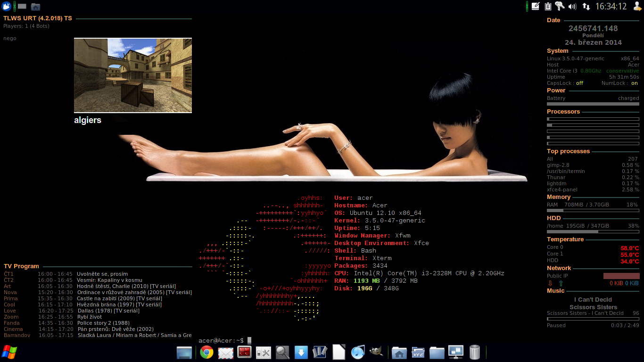Click Core 0 temperature '58.0°C'
This screenshot has height=362, width=644.
pos(630,248)
